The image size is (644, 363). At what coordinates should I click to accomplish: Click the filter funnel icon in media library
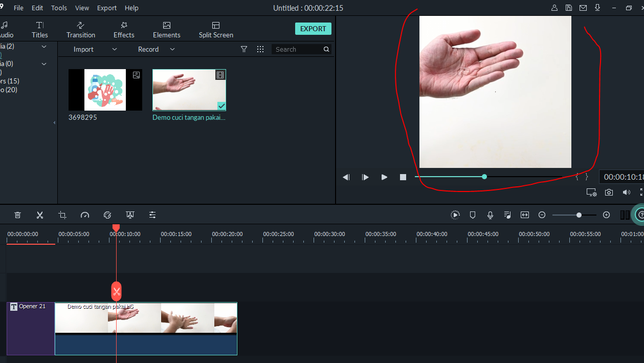[x=244, y=49]
